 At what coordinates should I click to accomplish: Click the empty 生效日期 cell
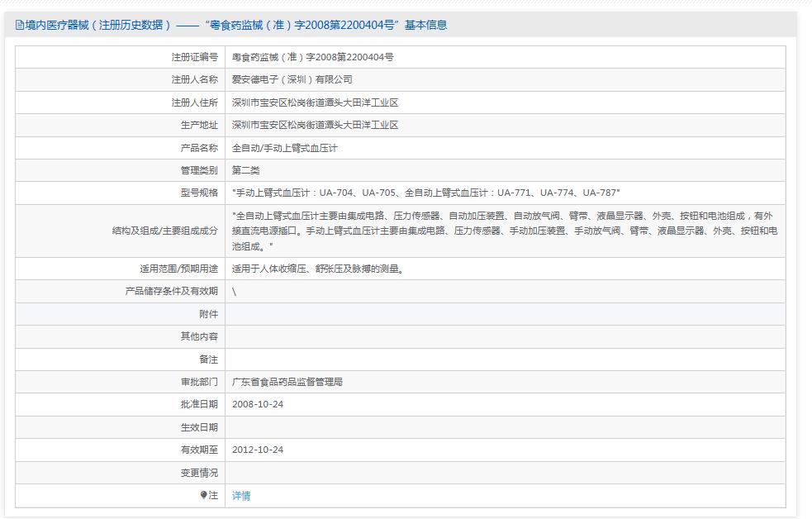pos(372,427)
